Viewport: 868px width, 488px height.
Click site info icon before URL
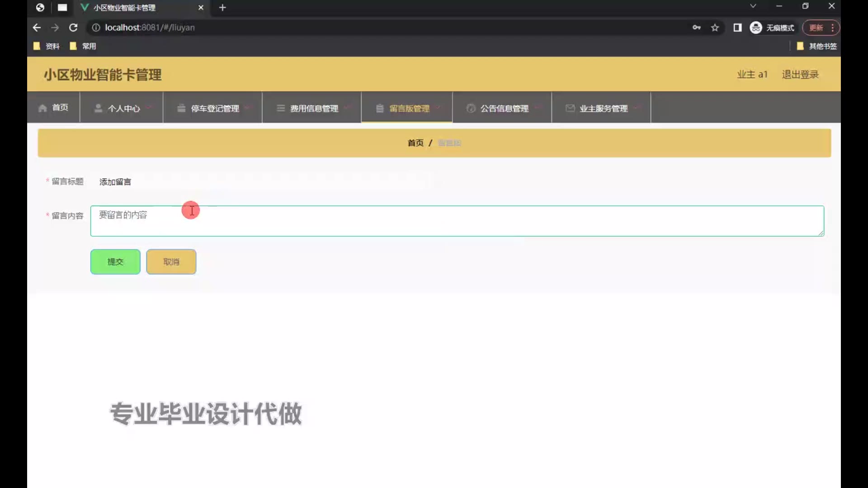[96, 28]
